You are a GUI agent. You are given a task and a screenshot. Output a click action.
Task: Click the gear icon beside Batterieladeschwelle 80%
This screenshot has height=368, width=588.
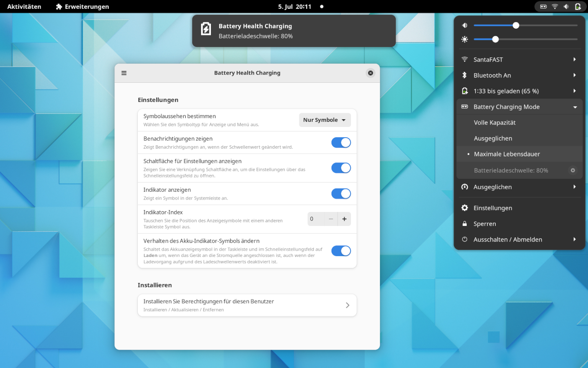(x=573, y=170)
